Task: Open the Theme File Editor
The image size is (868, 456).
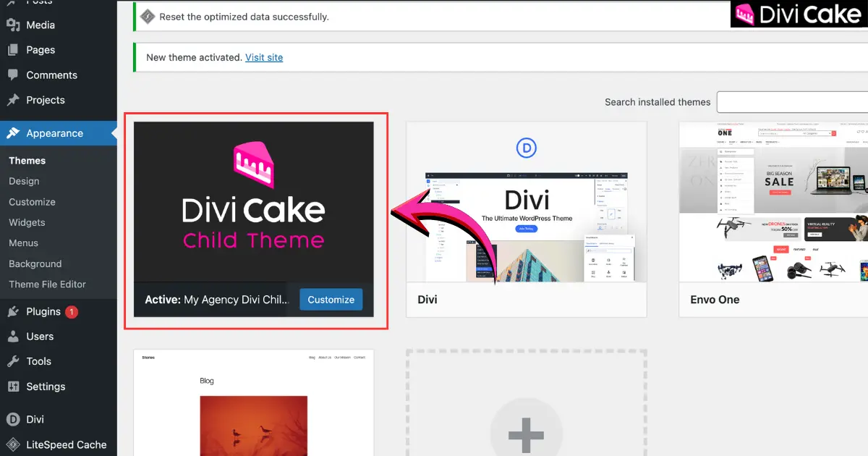Action: click(47, 284)
